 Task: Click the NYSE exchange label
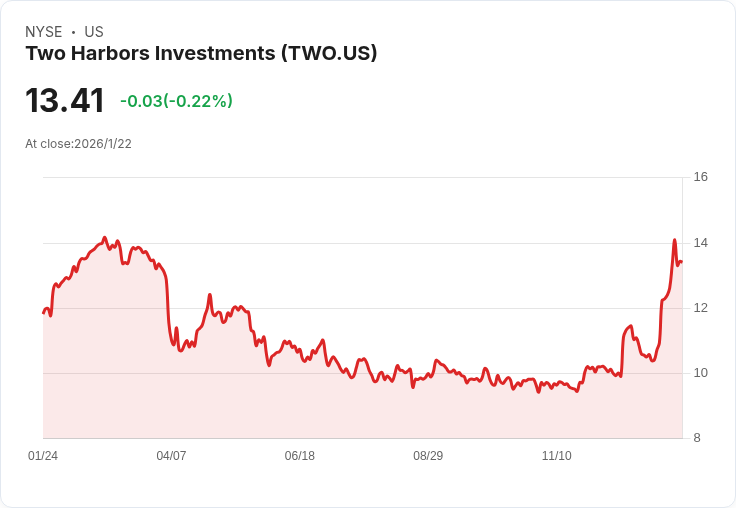44,32
